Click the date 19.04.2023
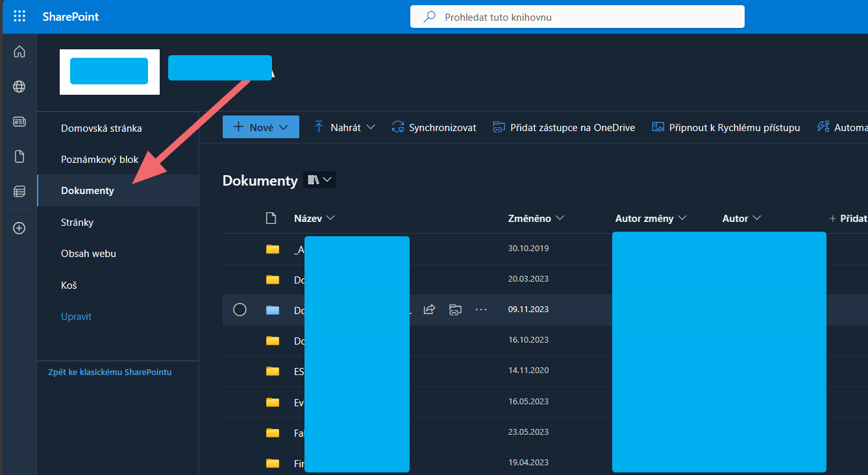Image resolution: width=868 pixels, height=475 pixels. click(528, 463)
